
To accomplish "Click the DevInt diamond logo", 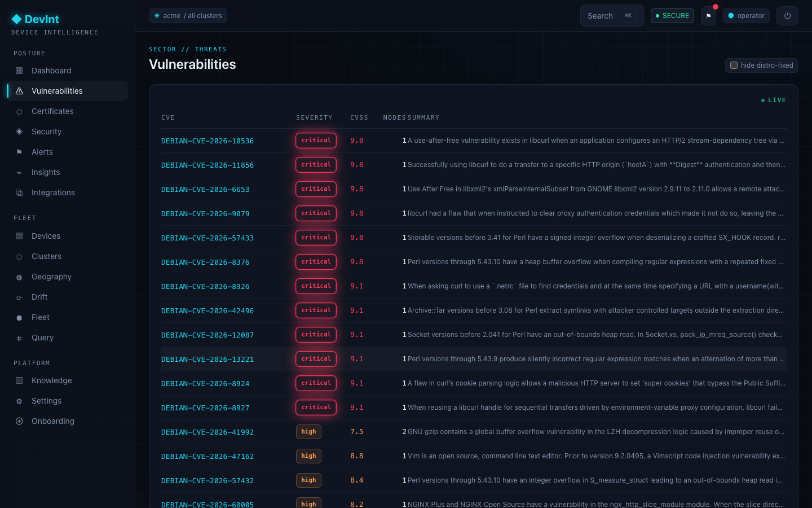I will (x=16, y=19).
